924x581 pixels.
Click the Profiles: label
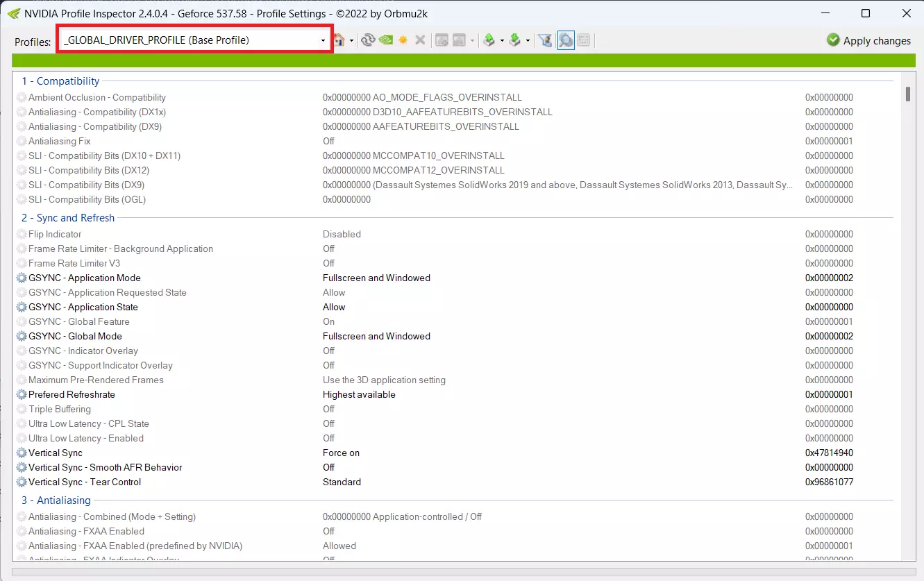[x=33, y=42]
